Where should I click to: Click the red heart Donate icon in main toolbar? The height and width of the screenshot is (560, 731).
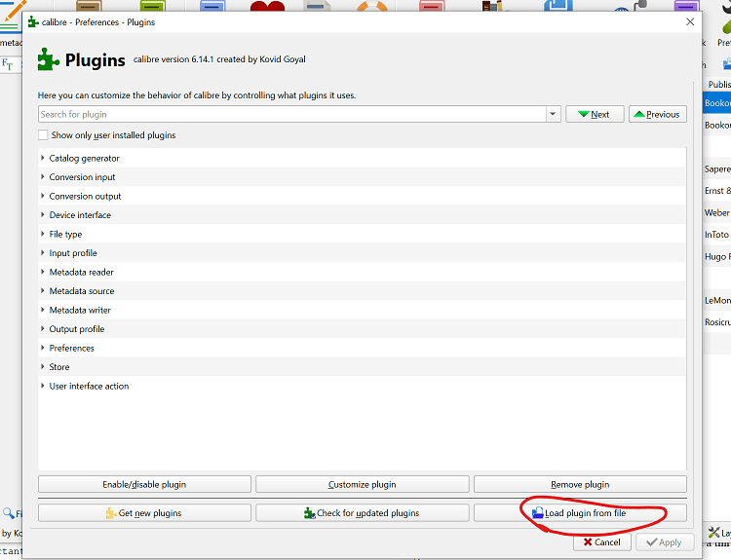click(267, 6)
